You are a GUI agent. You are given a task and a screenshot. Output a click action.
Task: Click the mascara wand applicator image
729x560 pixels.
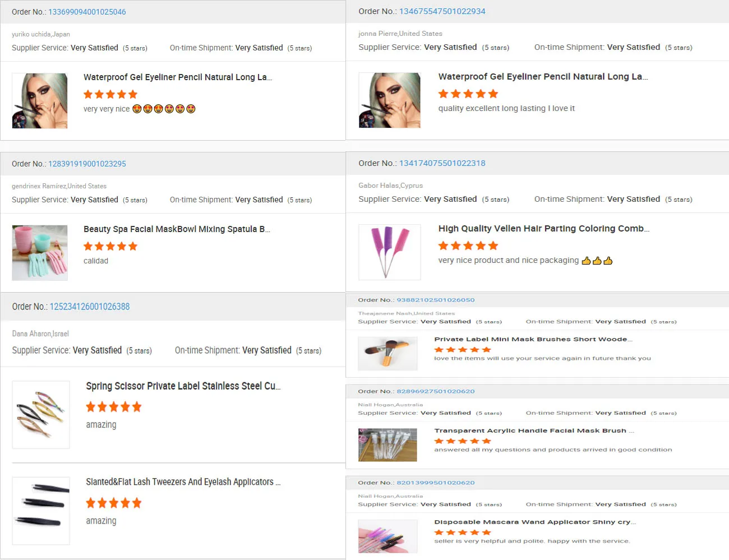pos(387,536)
